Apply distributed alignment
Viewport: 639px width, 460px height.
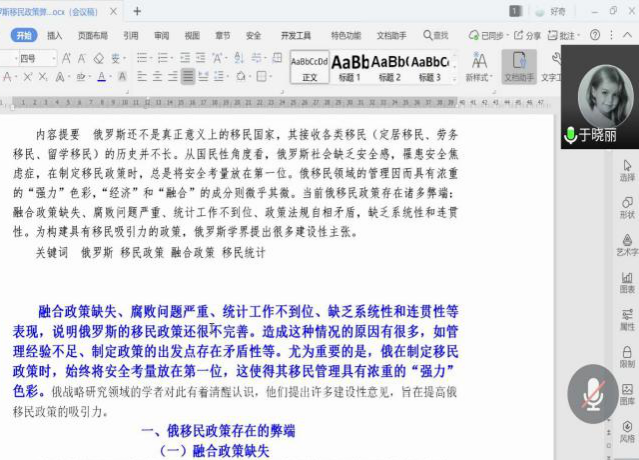point(203,76)
